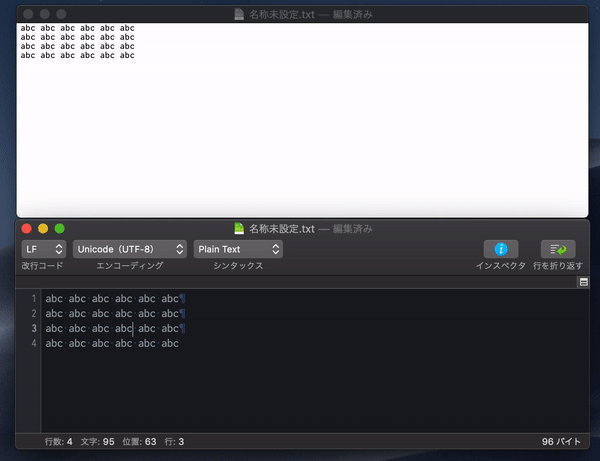Click the 改行コード toolbar label
This screenshot has width=600, height=461.
[x=42, y=266]
